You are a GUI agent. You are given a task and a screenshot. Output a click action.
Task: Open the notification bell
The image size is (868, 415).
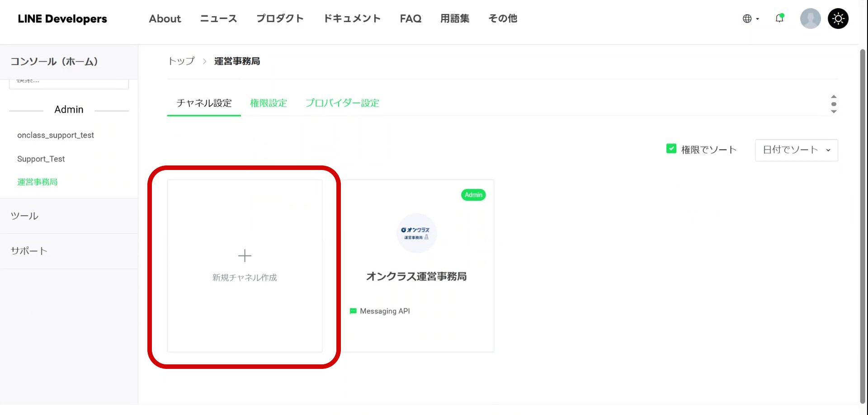coord(779,19)
